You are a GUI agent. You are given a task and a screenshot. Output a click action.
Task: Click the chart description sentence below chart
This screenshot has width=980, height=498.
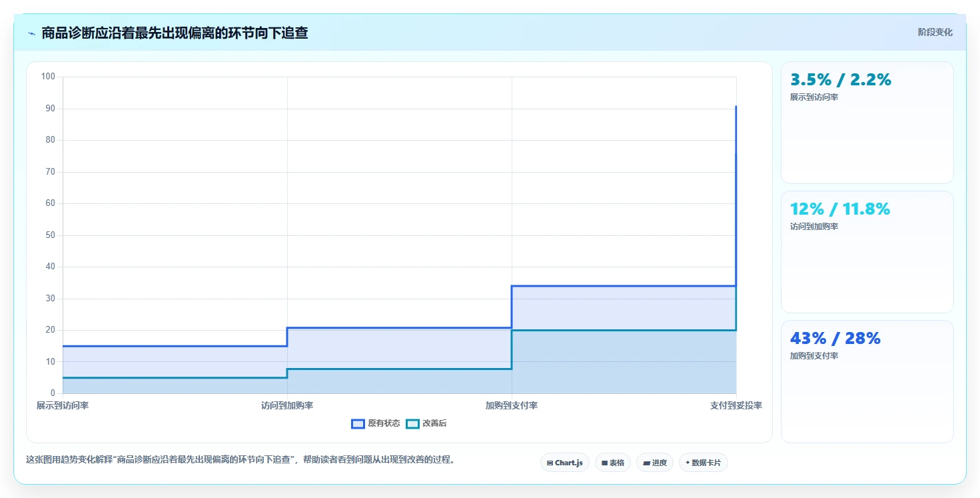coord(240,459)
